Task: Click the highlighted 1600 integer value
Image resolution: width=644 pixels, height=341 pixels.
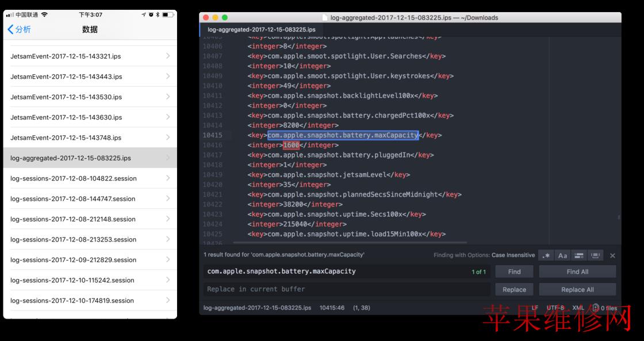Action: (291, 145)
